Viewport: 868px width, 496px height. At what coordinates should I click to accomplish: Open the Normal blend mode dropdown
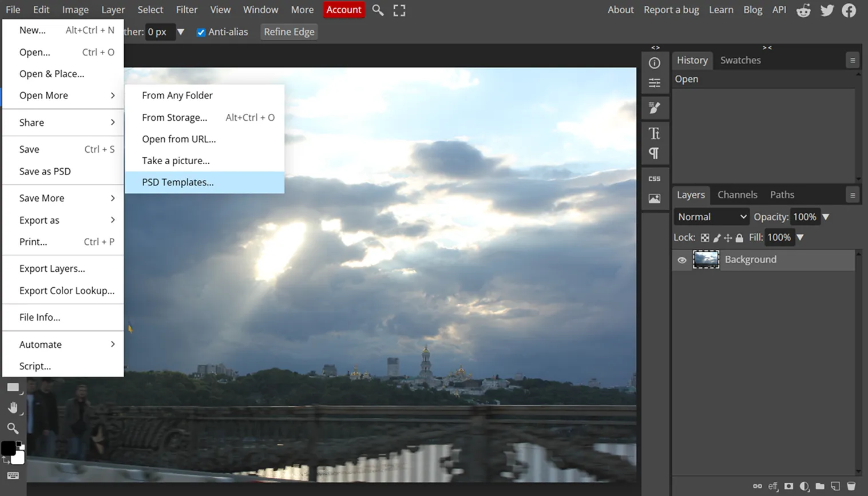pyautogui.click(x=712, y=217)
